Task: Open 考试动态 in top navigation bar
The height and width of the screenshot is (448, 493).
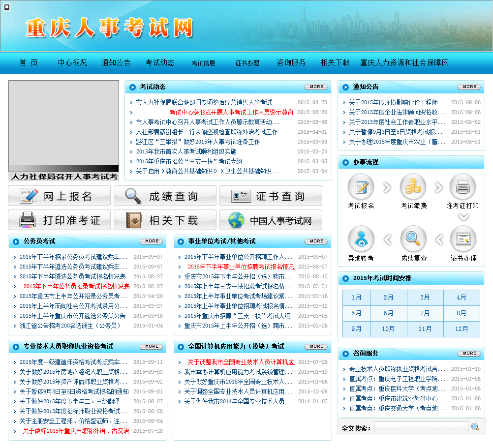Action: (x=160, y=62)
